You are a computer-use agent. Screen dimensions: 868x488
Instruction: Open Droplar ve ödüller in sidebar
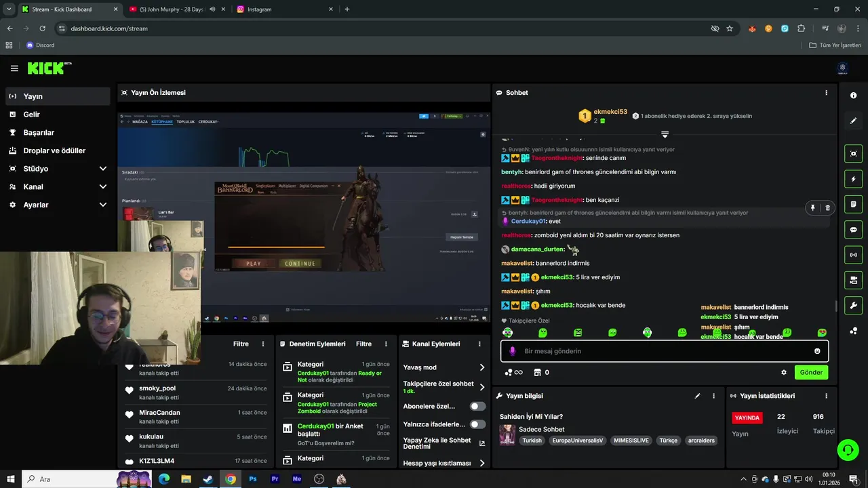click(58, 150)
